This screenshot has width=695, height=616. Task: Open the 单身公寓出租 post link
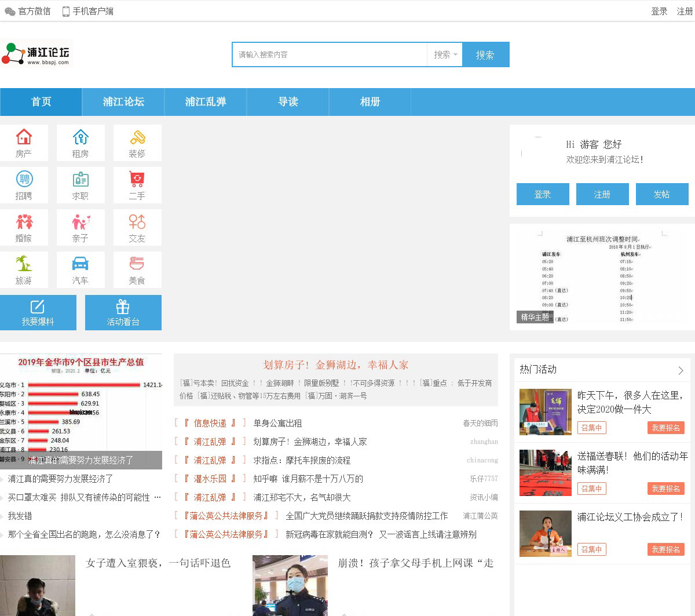click(x=277, y=424)
